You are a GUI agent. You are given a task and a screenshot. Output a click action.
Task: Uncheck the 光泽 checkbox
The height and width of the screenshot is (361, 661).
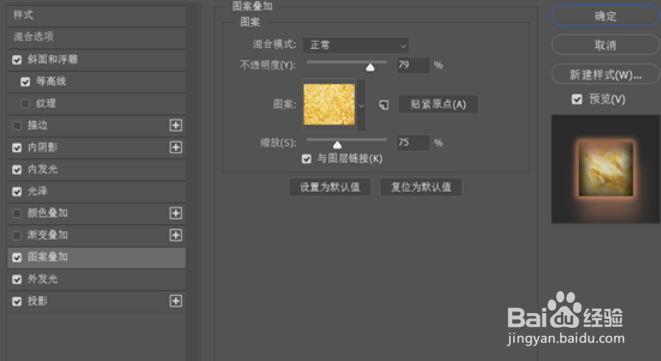[17, 191]
